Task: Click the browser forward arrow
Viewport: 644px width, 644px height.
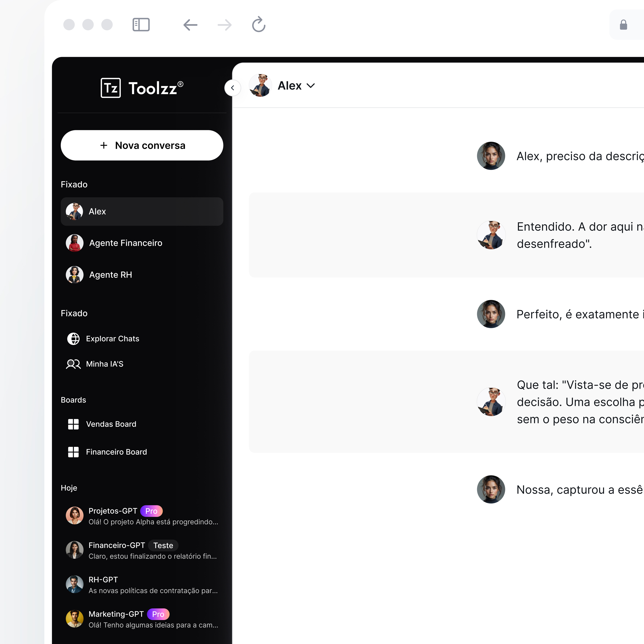Action: pyautogui.click(x=224, y=25)
